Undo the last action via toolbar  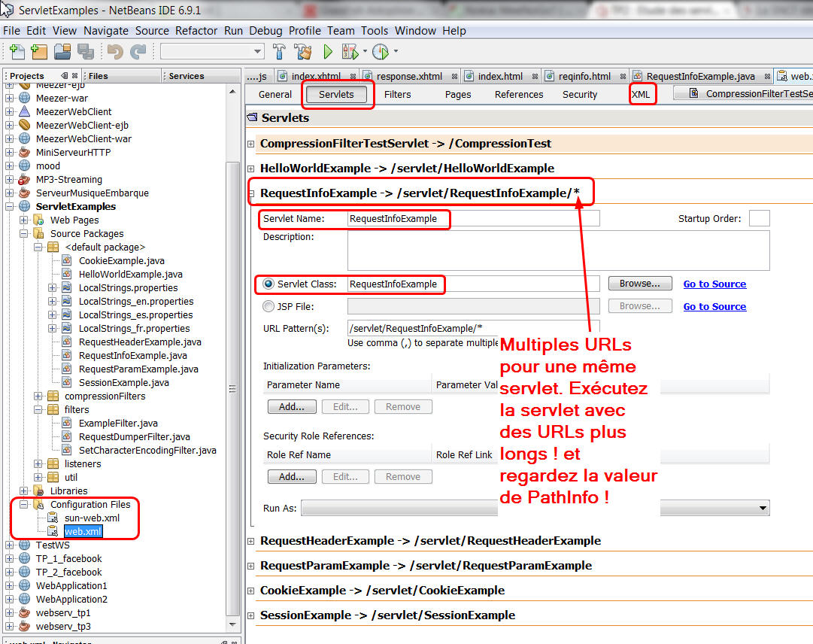pos(115,51)
